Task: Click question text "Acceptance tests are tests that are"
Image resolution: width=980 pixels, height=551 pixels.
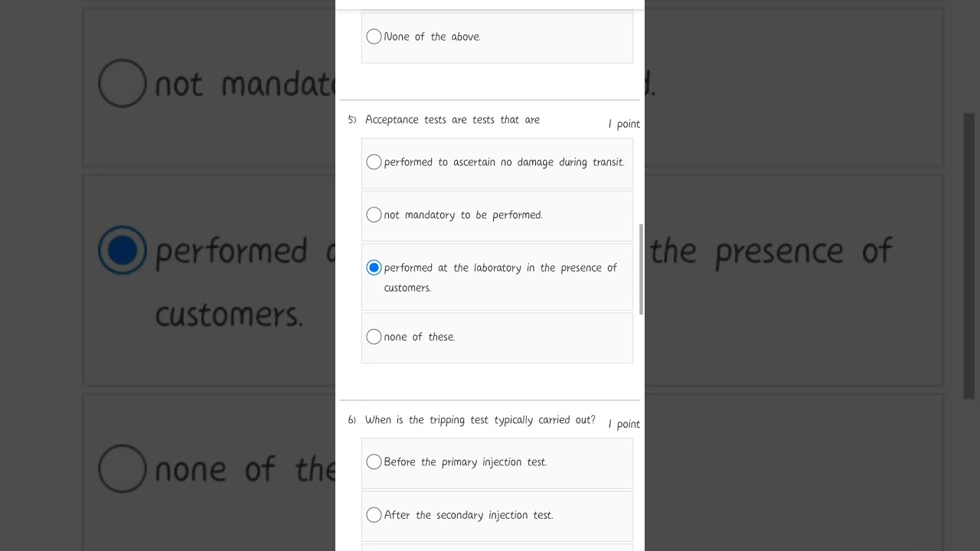Action: pyautogui.click(x=452, y=120)
